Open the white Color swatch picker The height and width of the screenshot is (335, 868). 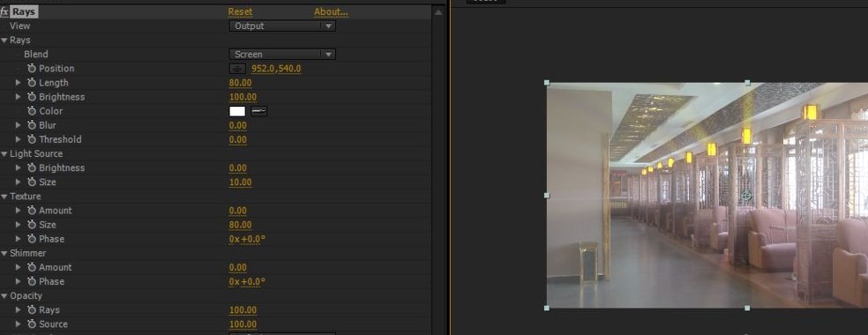click(237, 111)
